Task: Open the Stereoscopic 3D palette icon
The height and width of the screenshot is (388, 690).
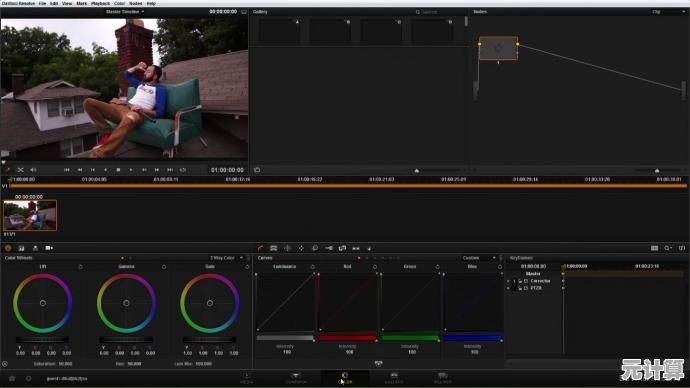Action: click(x=356, y=248)
